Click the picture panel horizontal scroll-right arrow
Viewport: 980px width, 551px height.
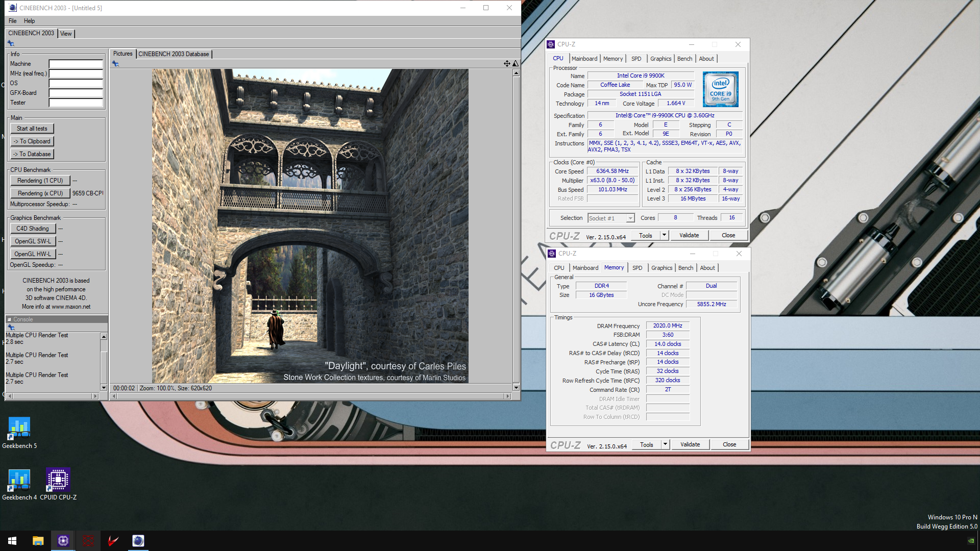507,396
